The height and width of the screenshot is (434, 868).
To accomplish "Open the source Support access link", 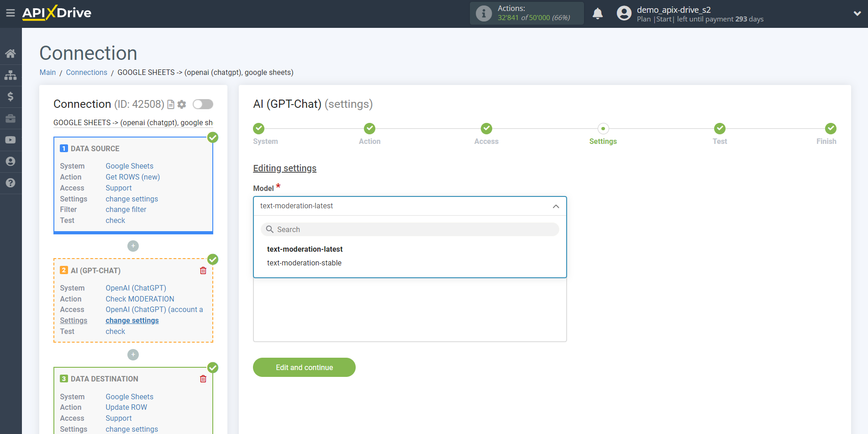I will click(118, 188).
